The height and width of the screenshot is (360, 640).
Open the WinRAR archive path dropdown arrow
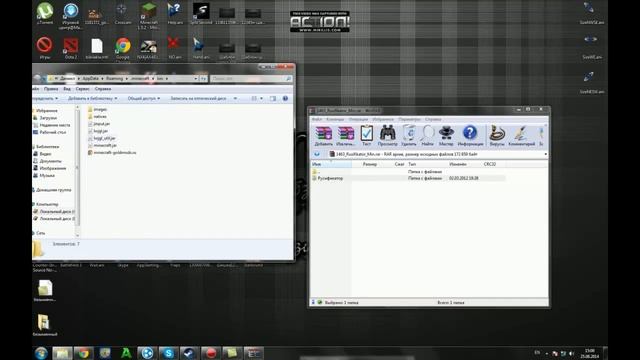click(545, 154)
